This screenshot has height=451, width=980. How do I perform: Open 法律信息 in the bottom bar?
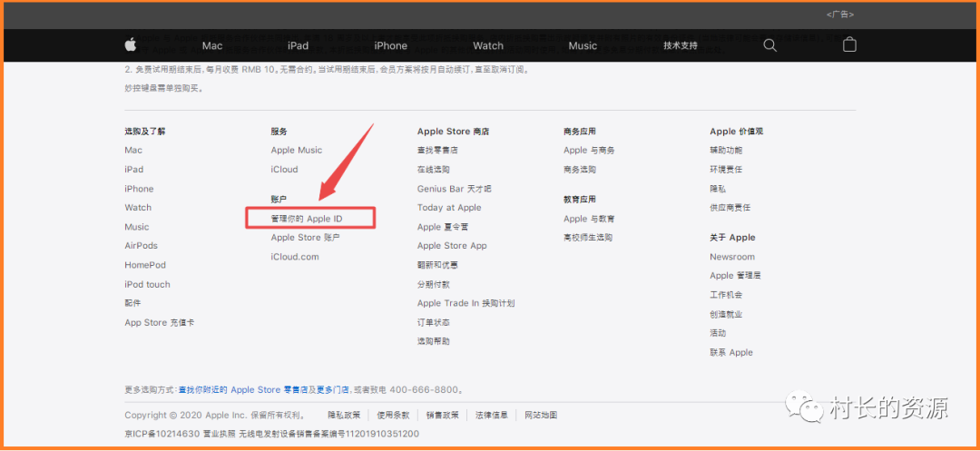pyautogui.click(x=491, y=415)
